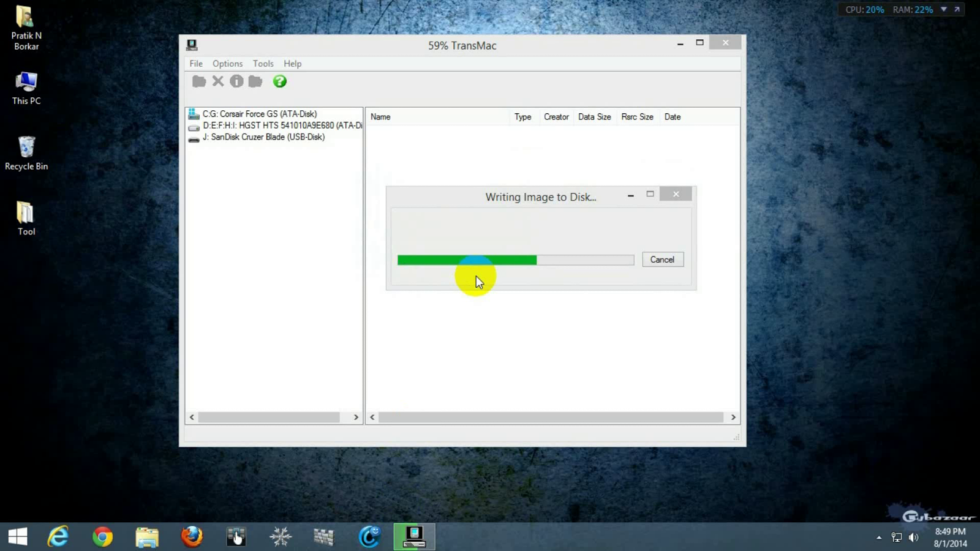The width and height of the screenshot is (980, 551).
Task: Open the Tools menu
Action: [263, 64]
